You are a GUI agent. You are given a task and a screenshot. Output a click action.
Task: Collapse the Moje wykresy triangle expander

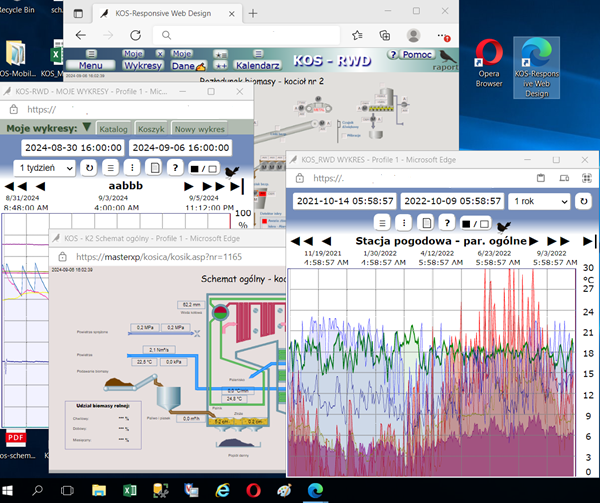coord(87,128)
